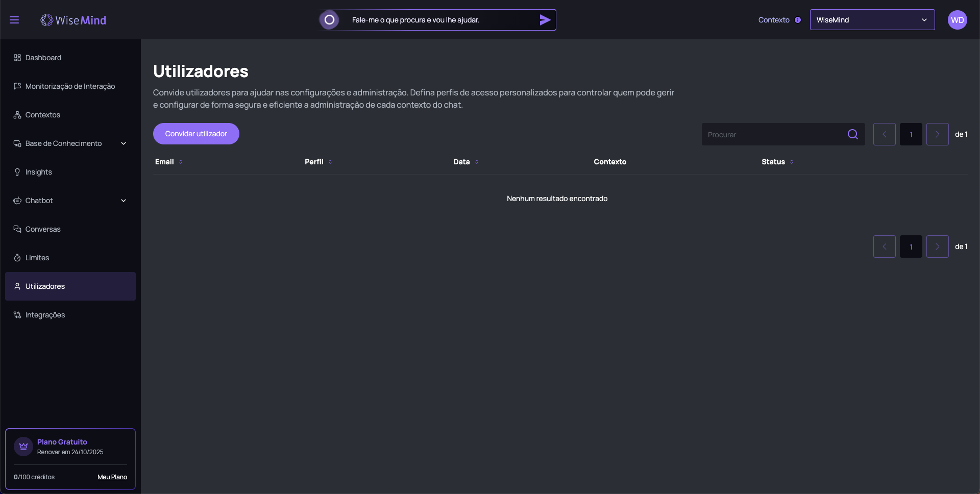Expand the Chatbot submenu

(x=123, y=201)
